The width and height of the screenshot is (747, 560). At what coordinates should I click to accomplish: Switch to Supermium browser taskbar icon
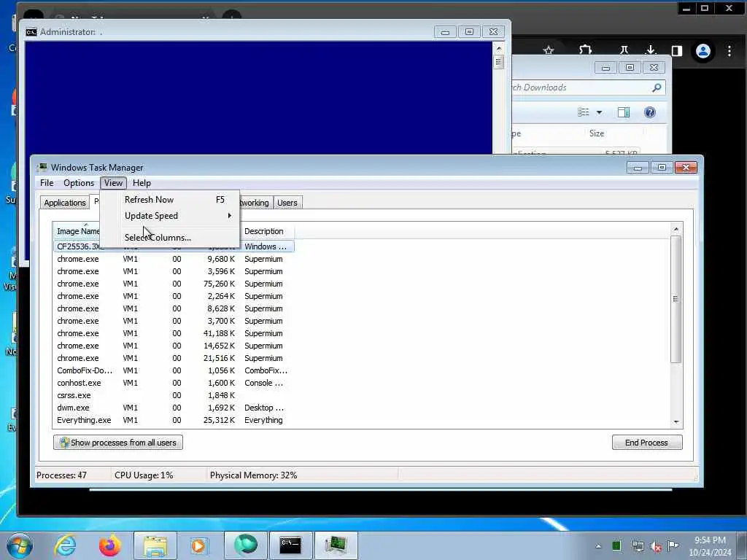click(x=245, y=545)
